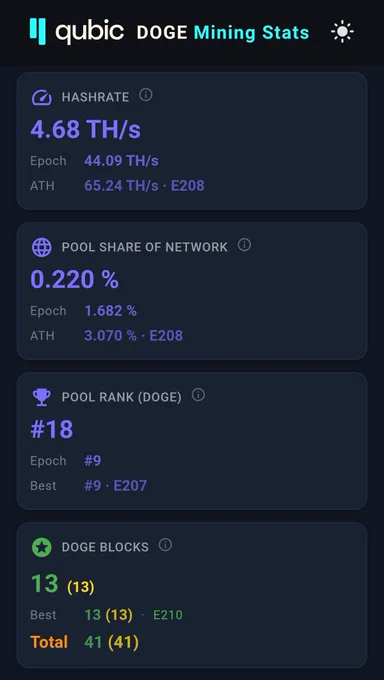Click the green star DOGE Blocks icon

pos(42,547)
